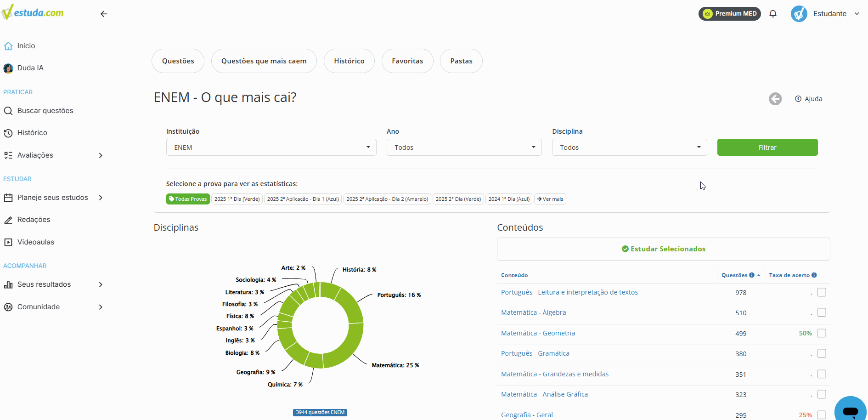The width and height of the screenshot is (868, 420).
Task: Click the estuda.com logo
Action: point(33,12)
